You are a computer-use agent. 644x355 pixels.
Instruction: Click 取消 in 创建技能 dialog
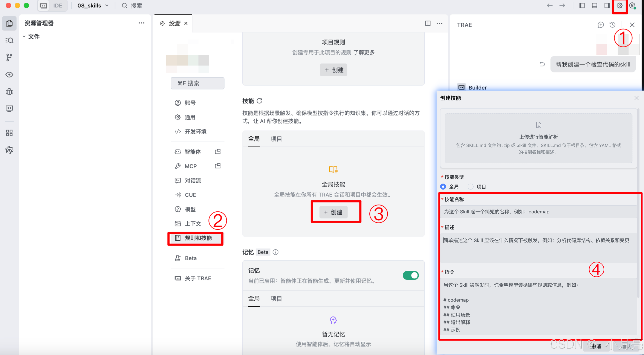(597, 346)
